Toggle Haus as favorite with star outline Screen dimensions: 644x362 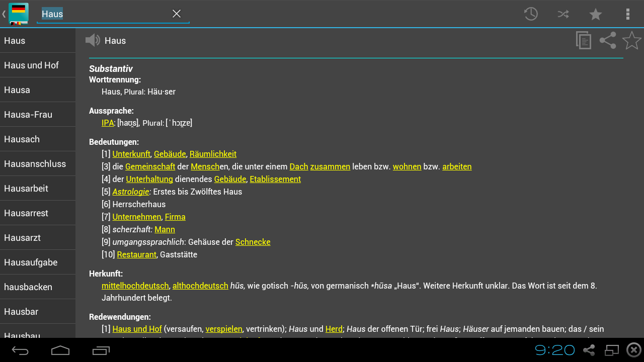tap(631, 40)
